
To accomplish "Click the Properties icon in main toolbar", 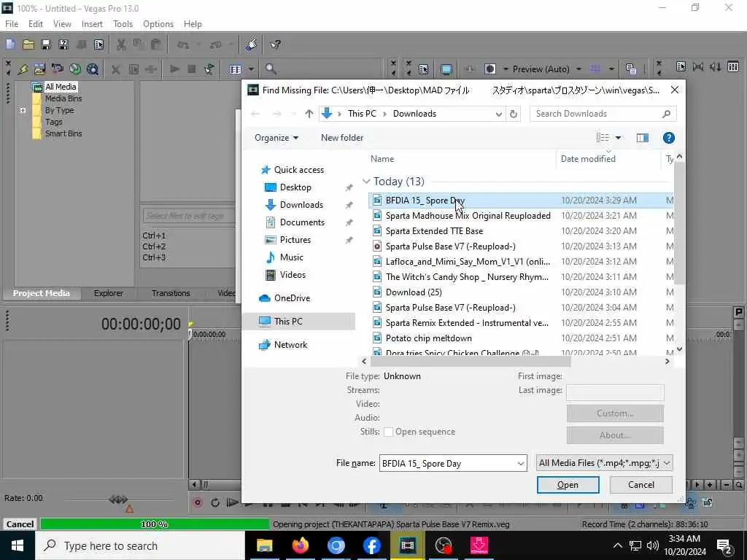I will 98,44.
